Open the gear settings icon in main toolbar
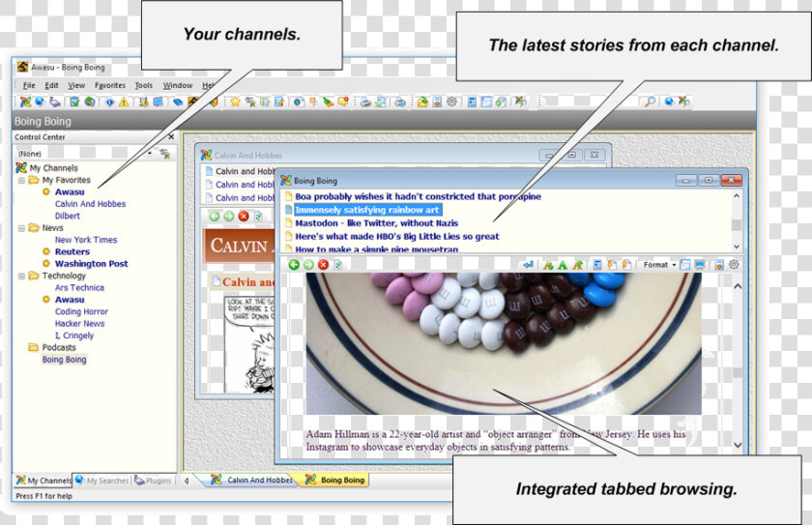 click(452, 102)
